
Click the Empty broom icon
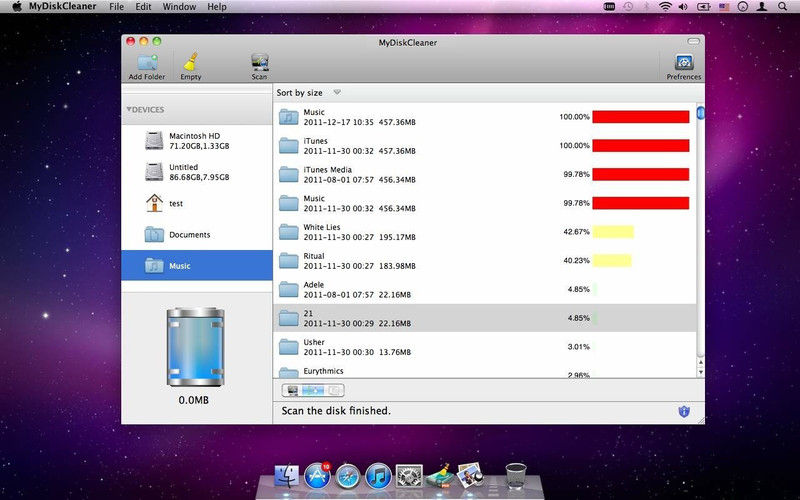191,62
